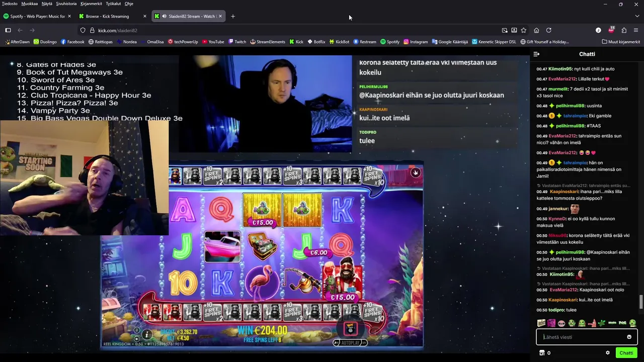Open the Muokkaa menu
Screen dimensions: 644x362
click(30, 4)
